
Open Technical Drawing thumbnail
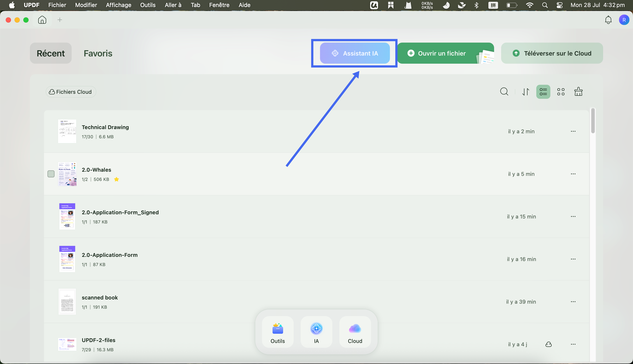67,131
